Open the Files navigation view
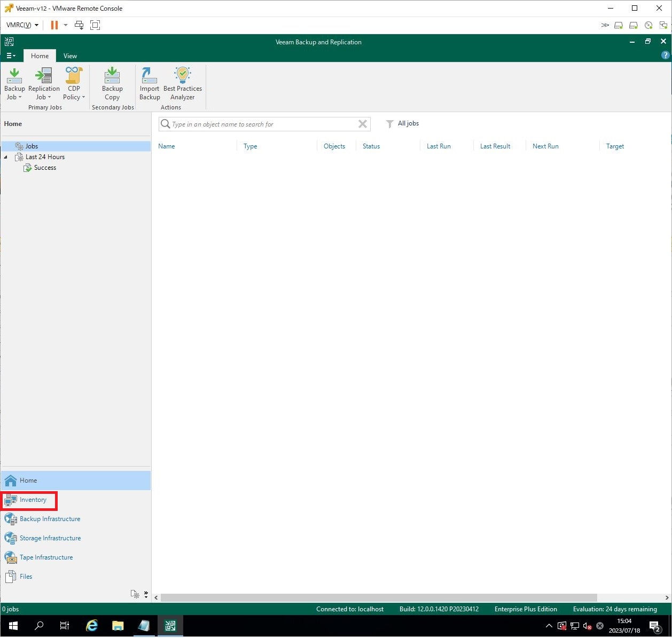The image size is (672, 638). pos(75,577)
